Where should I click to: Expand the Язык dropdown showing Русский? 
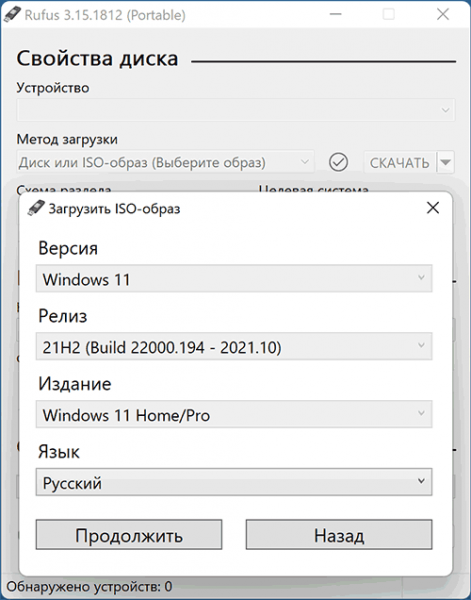(234, 482)
